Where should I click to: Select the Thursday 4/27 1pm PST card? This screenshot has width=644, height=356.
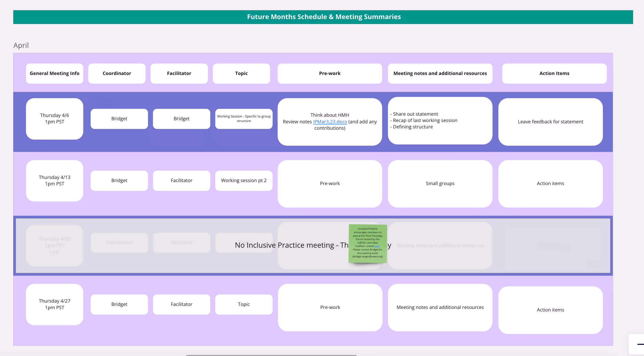(x=54, y=304)
